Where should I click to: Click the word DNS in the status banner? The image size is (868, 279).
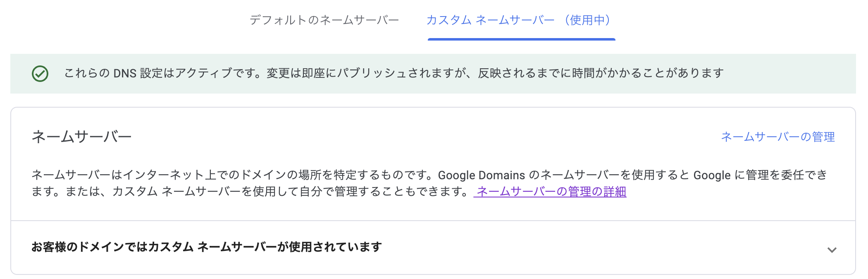125,73
